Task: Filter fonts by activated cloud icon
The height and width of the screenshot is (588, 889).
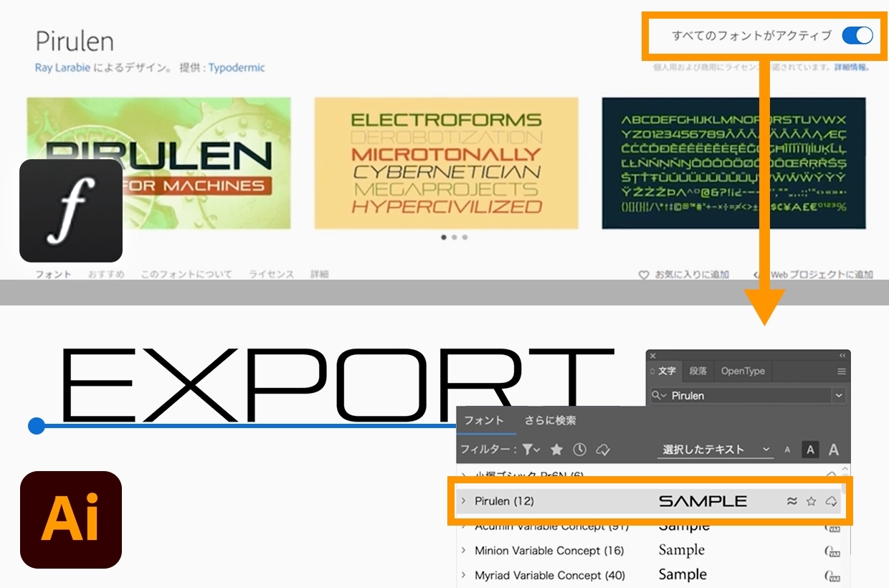Action: [x=603, y=450]
